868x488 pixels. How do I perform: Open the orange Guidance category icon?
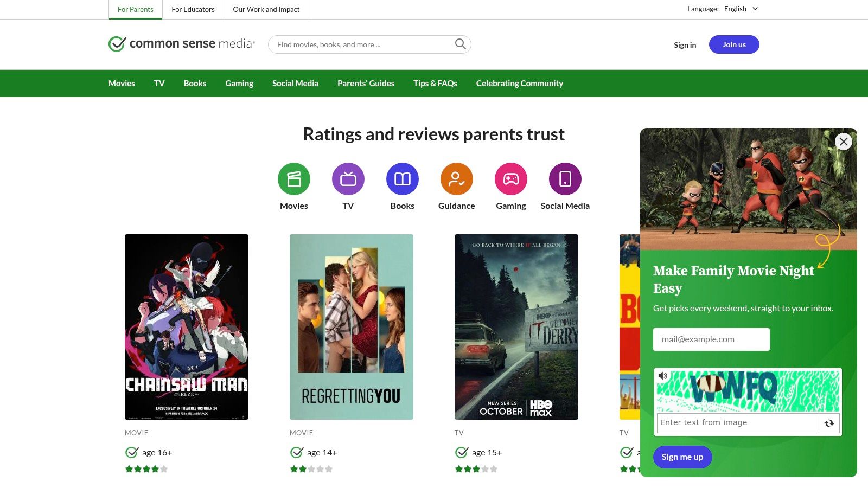457,179
